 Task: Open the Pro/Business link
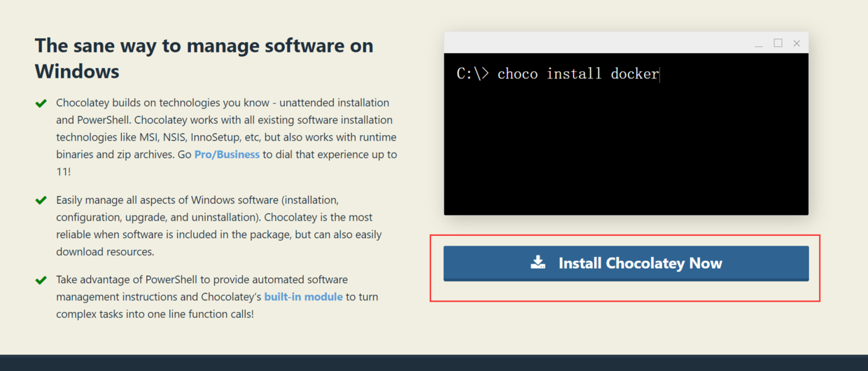227,154
